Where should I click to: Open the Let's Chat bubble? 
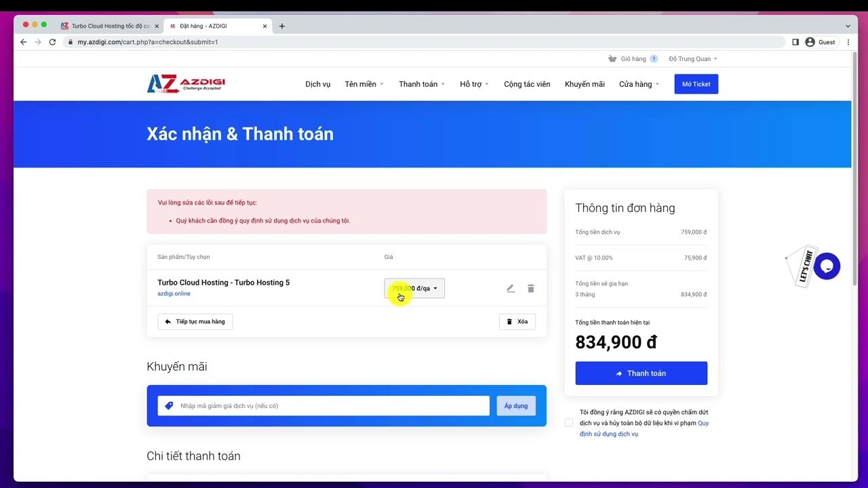(827, 266)
